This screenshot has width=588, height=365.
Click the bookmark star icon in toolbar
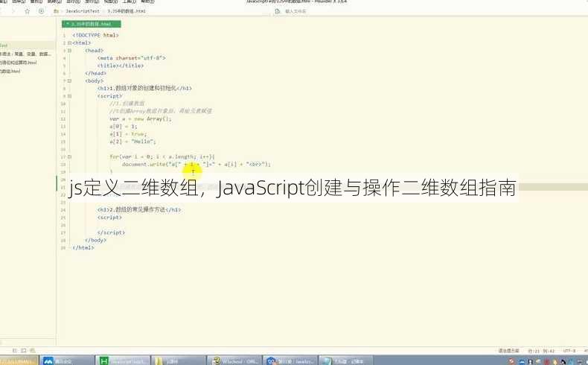pos(27,11)
